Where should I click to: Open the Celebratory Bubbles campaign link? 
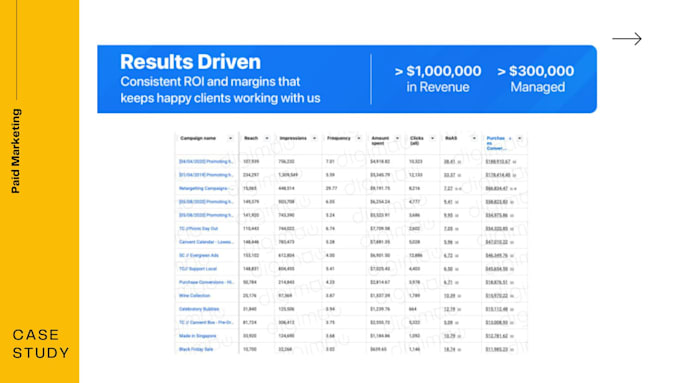199,309
